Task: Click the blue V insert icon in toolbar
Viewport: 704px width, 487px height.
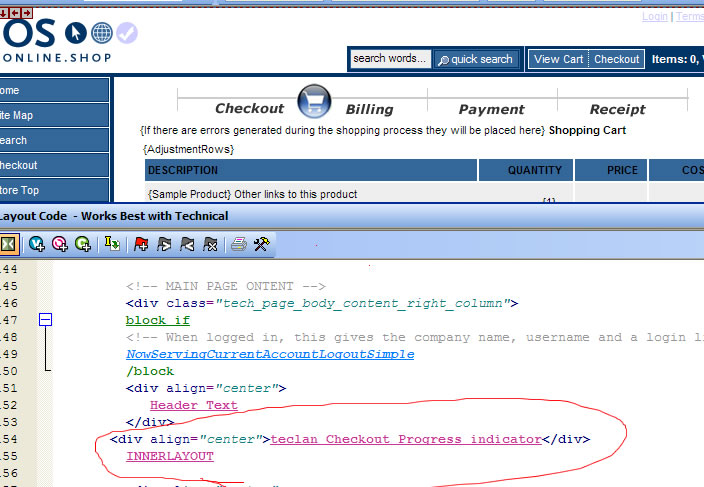Action: [37, 243]
